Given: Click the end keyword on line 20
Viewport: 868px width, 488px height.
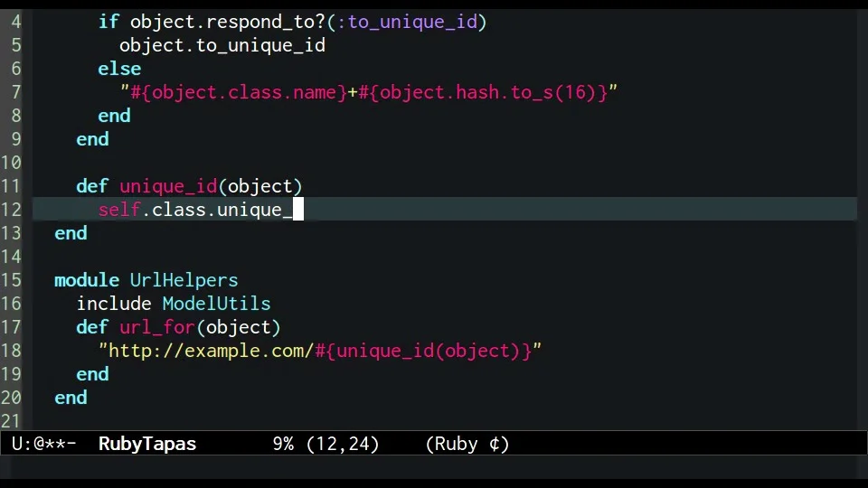Looking at the screenshot, I should point(71,398).
